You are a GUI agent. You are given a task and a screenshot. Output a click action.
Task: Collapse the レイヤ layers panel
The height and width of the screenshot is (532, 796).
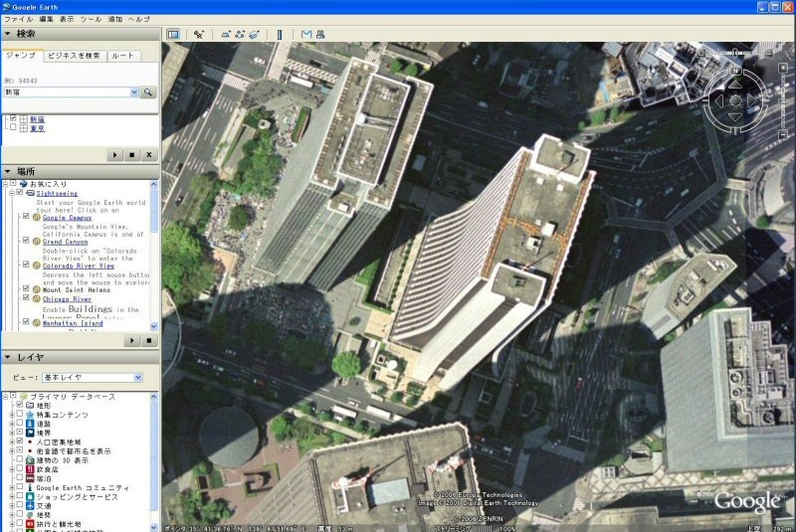pos(8,358)
